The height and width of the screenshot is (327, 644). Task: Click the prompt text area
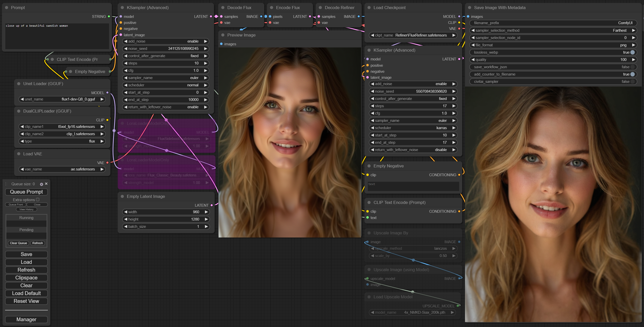tap(57, 36)
